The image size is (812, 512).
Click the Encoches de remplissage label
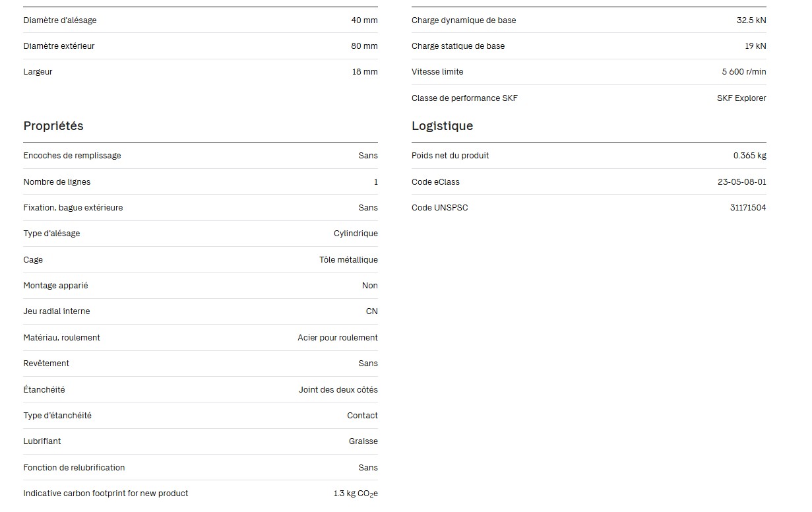click(x=72, y=156)
